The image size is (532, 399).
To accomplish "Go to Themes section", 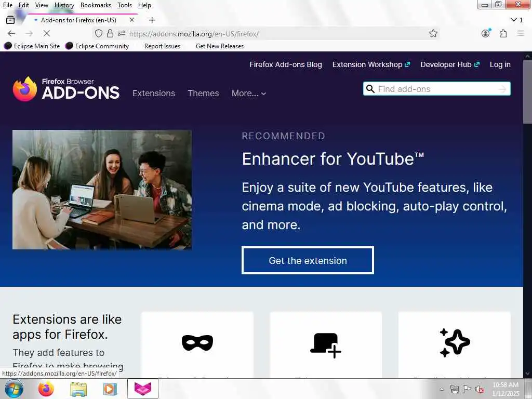I will [203, 94].
